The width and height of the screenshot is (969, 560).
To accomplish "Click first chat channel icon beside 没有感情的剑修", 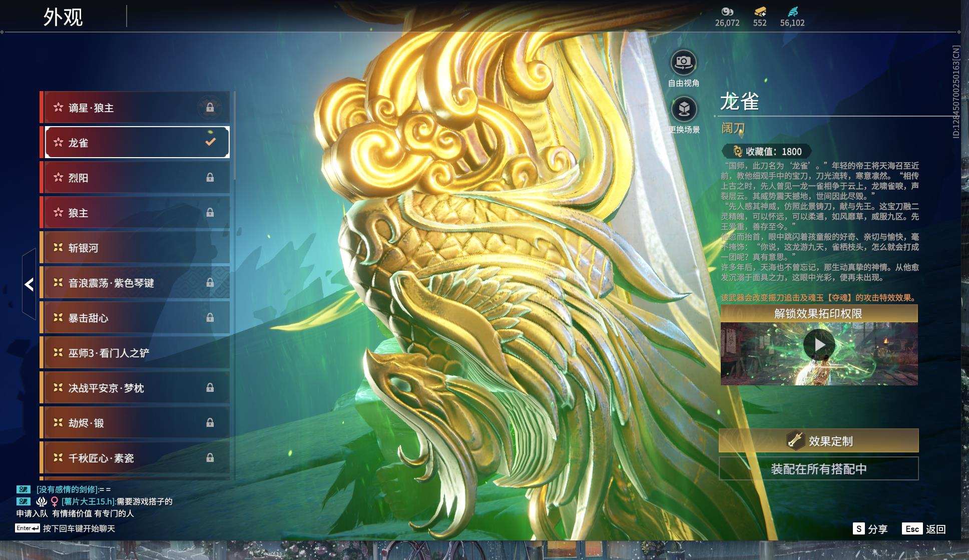I will (x=23, y=489).
